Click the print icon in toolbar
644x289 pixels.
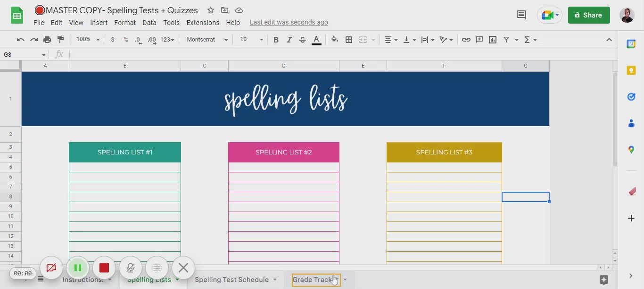tap(47, 40)
